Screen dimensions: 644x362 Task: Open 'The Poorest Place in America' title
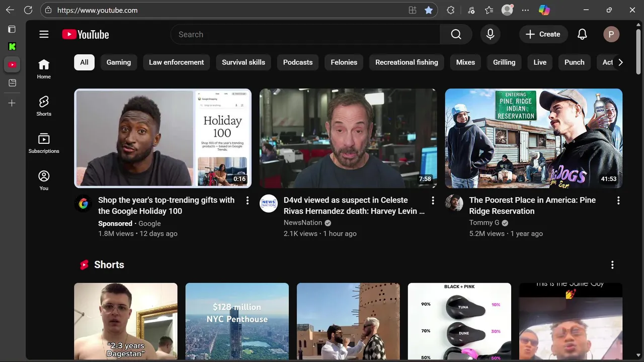tap(532, 206)
